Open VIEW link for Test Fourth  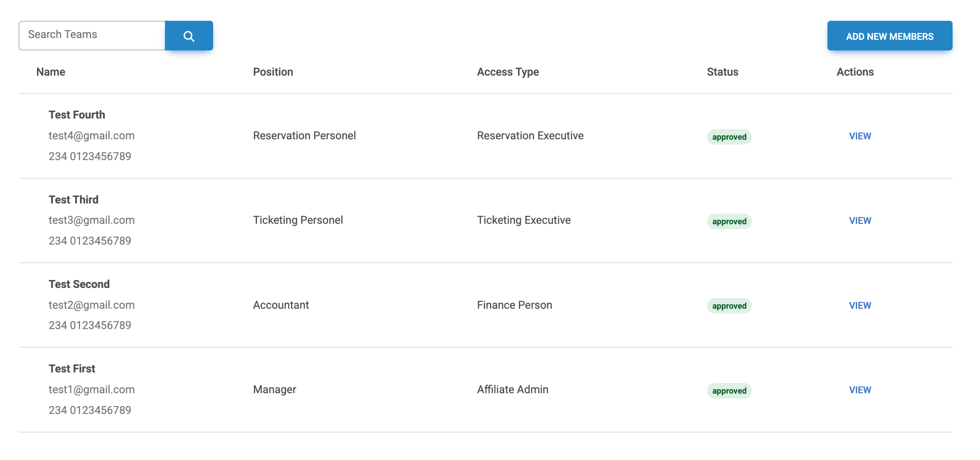[x=860, y=136]
